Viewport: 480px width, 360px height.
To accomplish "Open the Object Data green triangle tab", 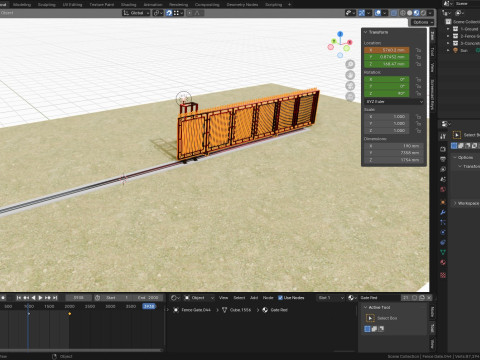I will (443, 252).
